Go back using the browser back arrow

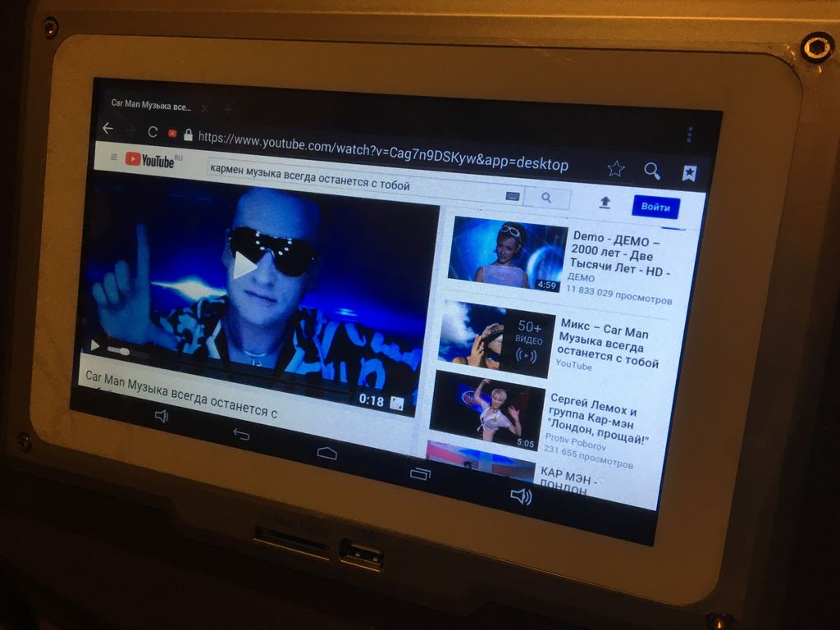108,129
